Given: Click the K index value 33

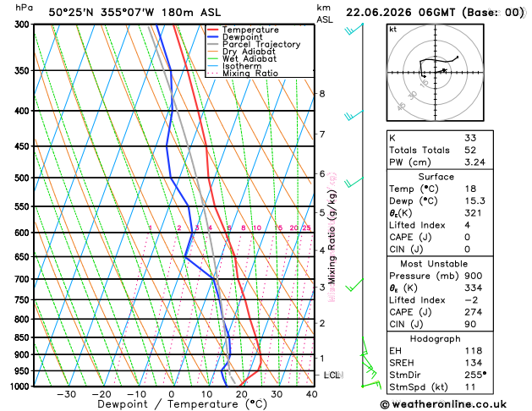Looking at the screenshot, I should 470,138.
